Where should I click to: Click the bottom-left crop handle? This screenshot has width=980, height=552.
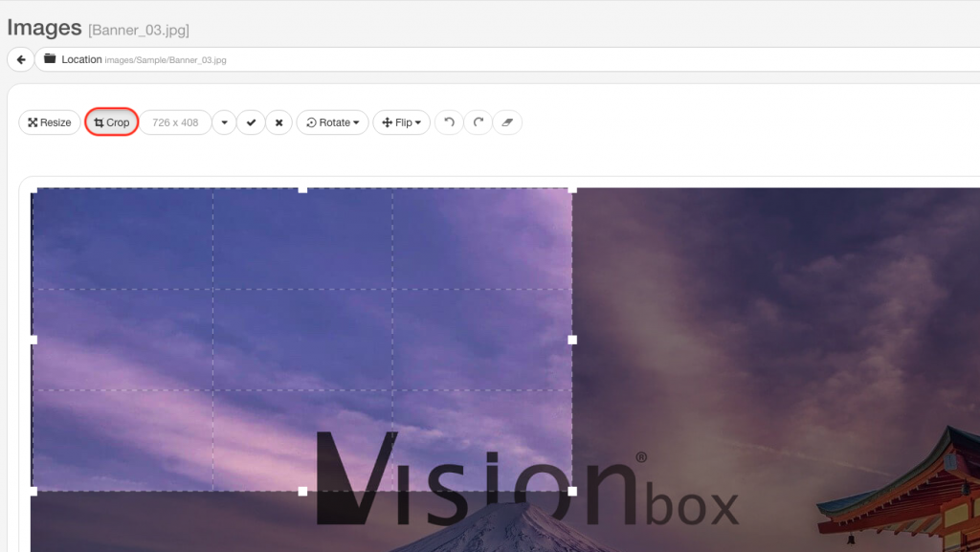[x=33, y=492]
